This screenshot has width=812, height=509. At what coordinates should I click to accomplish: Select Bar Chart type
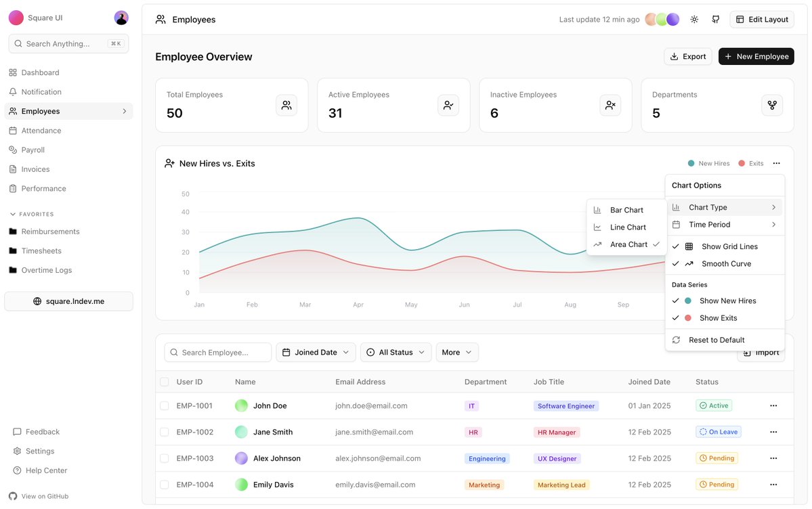(x=626, y=210)
